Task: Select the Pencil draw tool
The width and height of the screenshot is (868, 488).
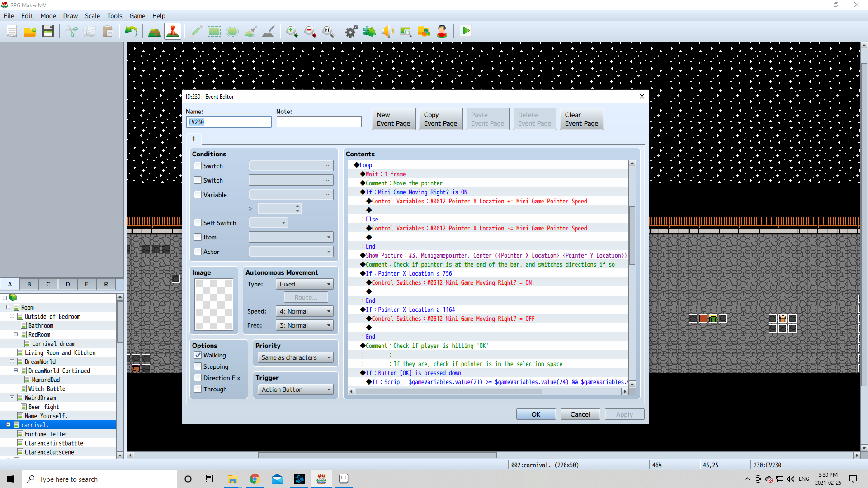Action: pyautogui.click(x=196, y=31)
